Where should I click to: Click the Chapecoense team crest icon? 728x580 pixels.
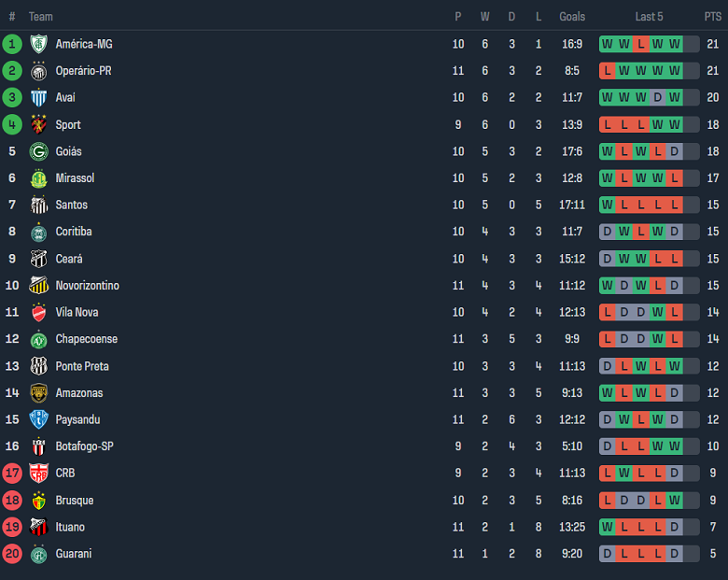(38, 339)
